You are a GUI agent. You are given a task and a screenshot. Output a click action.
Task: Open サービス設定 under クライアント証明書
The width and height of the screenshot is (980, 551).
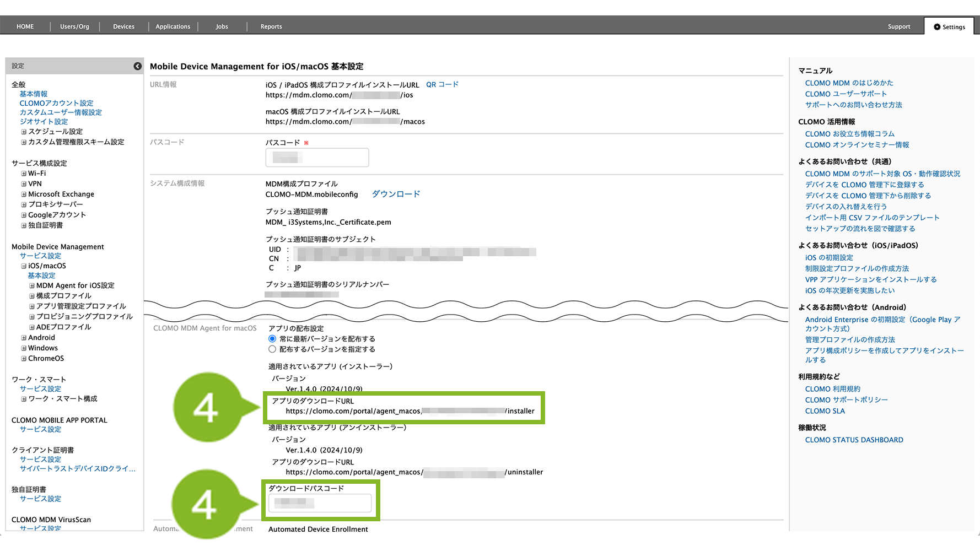click(x=41, y=460)
